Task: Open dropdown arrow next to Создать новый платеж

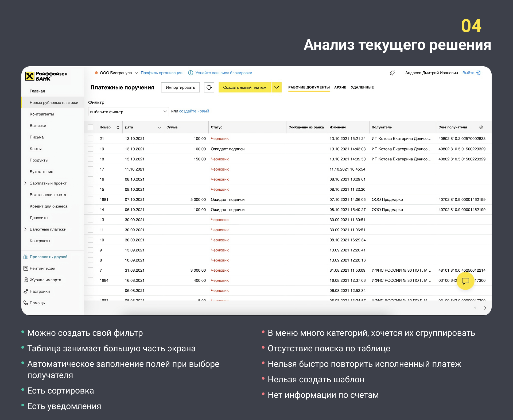Action: [x=277, y=87]
